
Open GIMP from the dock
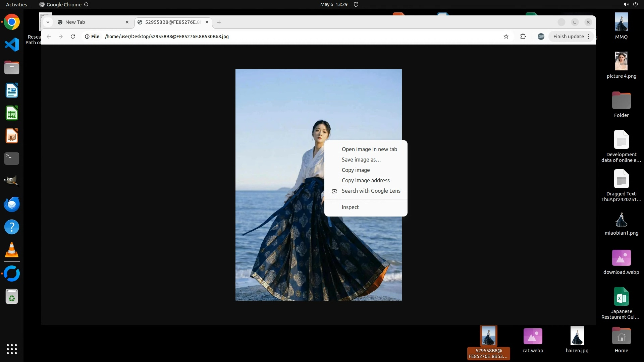click(x=12, y=181)
